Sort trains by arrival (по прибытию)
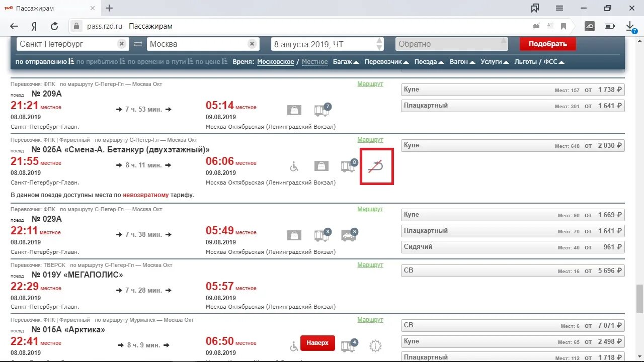This screenshot has width=644, height=362. [x=101, y=62]
